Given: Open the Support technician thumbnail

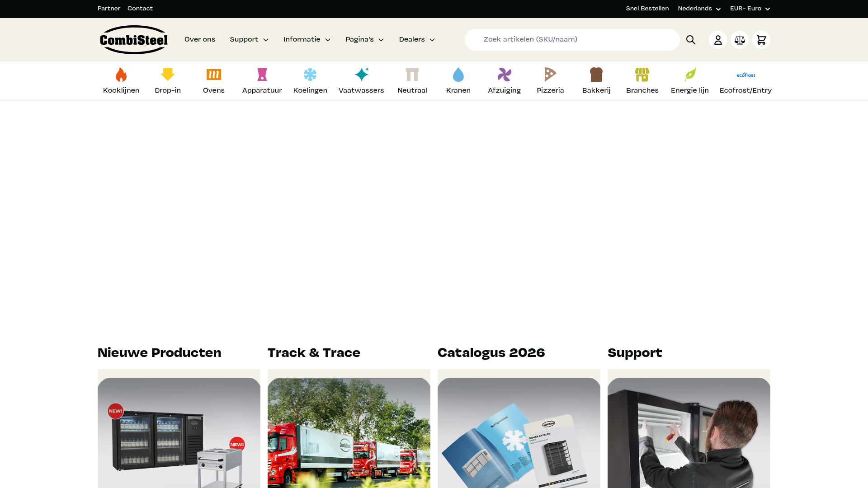Looking at the screenshot, I should (x=689, y=433).
